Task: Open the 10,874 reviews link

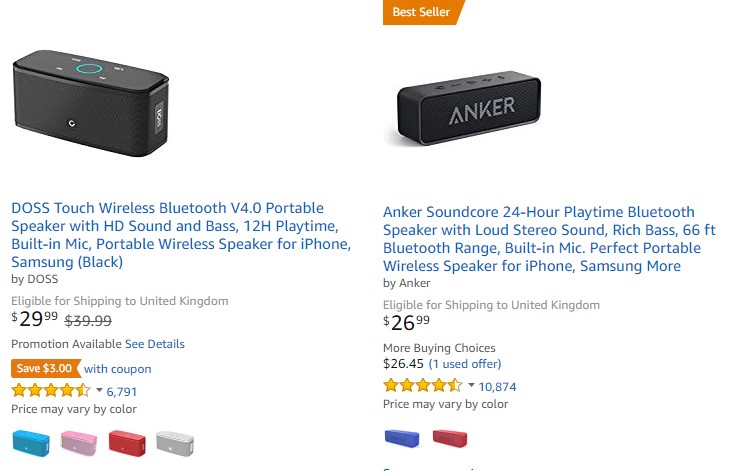Action: click(x=498, y=387)
